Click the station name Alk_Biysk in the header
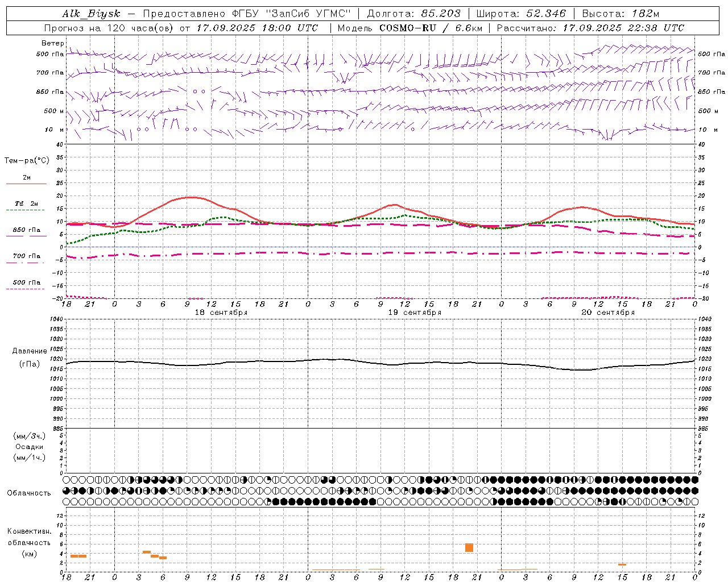 92,14
